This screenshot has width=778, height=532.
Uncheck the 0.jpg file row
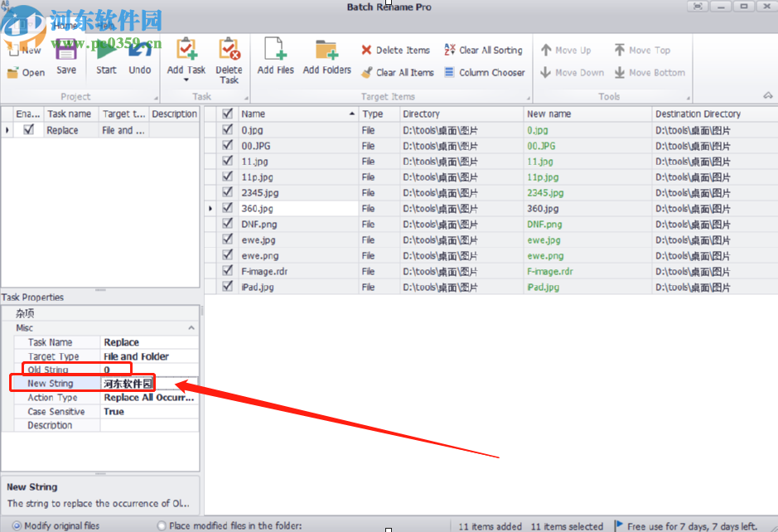click(228, 129)
